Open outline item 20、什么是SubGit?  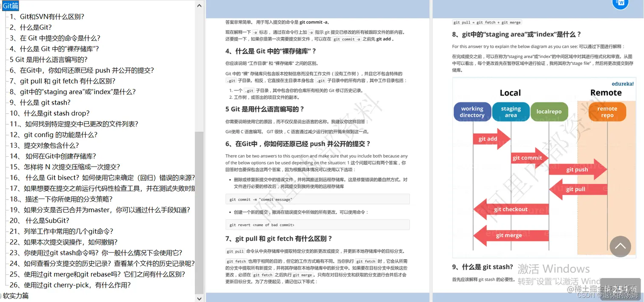(40, 221)
